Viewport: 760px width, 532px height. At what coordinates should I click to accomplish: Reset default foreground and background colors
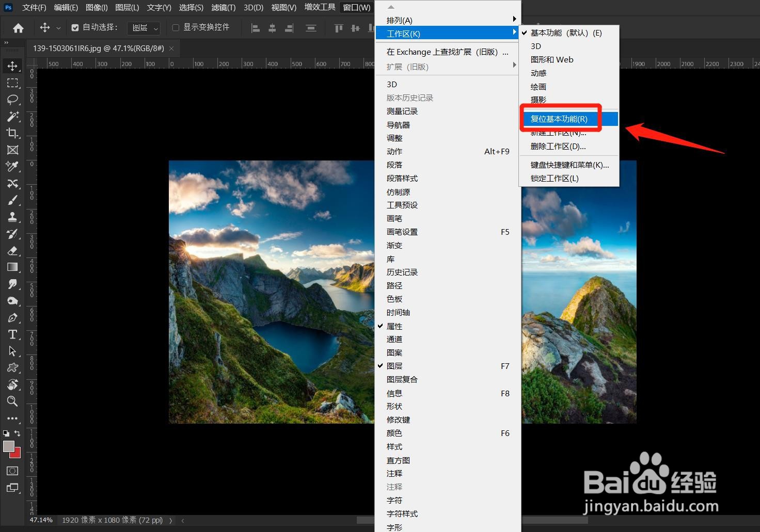pos(6,433)
